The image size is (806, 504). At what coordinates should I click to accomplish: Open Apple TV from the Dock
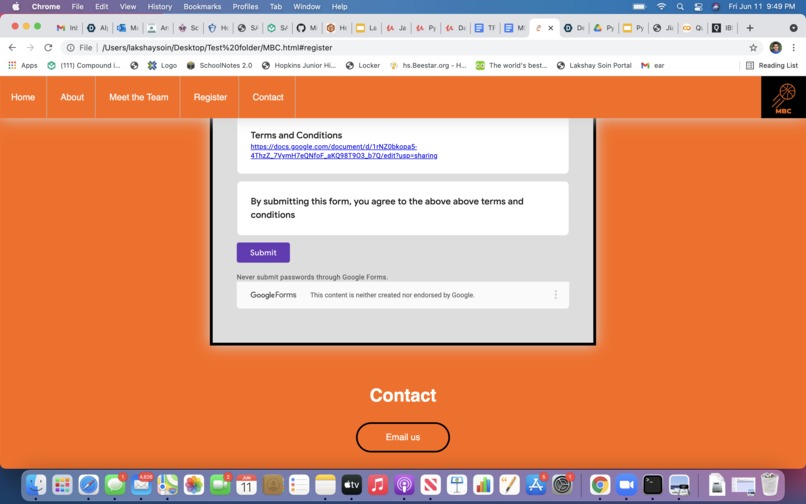(352, 484)
